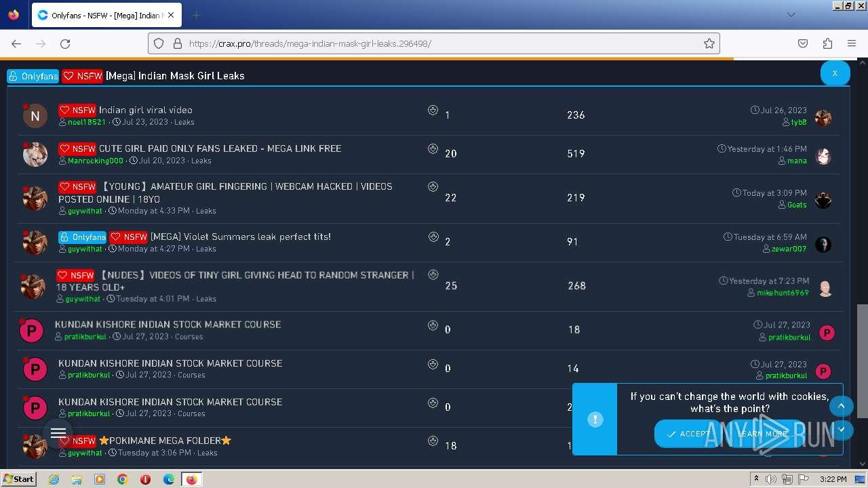Select the Onlyfans tag in the header
868x488 pixels.
point(33,76)
